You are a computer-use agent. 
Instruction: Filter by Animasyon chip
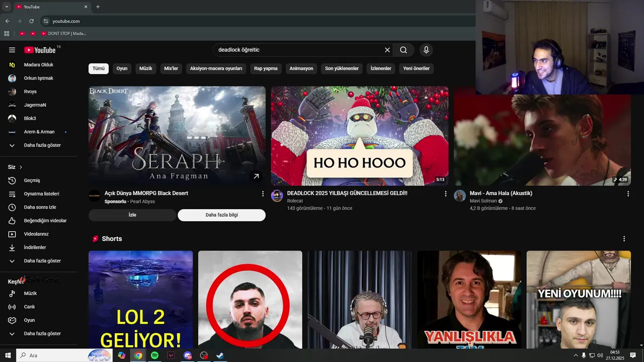click(301, 68)
